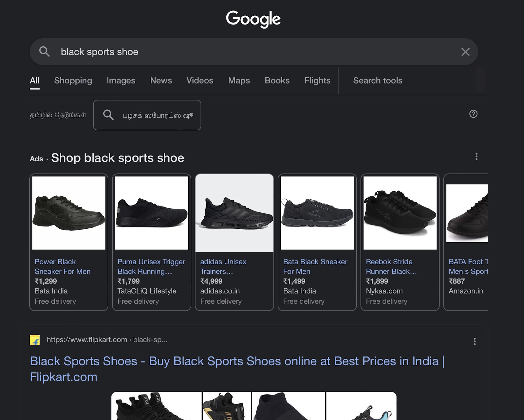Open Flipkart preview image with sock-style shoe
This screenshot has width=524, height=420.
(289, 406)
